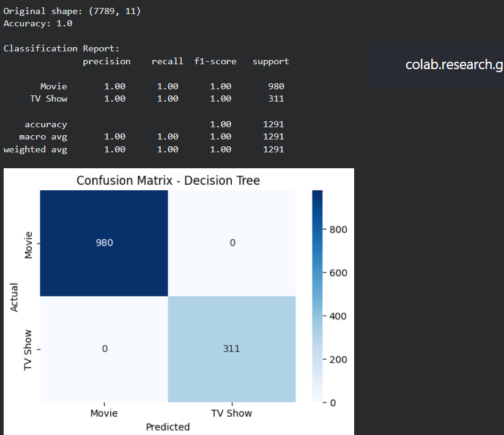Viewport: 504px width, 435px height.
Task: Click the 'Accuracy: 1.0' output line
Action: pyautogui.click(x=38, y=23)
